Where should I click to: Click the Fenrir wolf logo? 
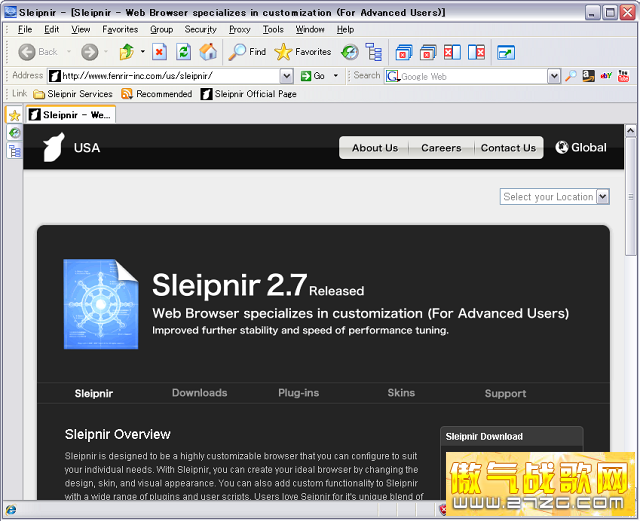click(x=54, y=147)
